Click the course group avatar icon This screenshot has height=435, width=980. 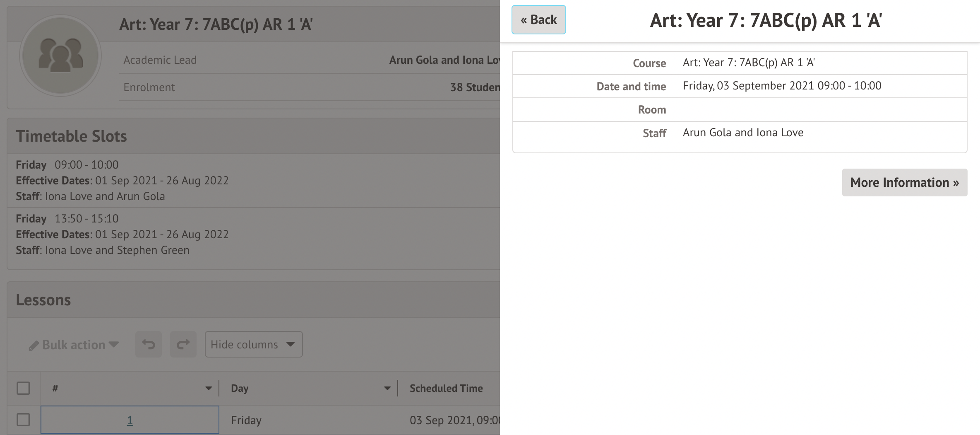click(x=60, y=56)
